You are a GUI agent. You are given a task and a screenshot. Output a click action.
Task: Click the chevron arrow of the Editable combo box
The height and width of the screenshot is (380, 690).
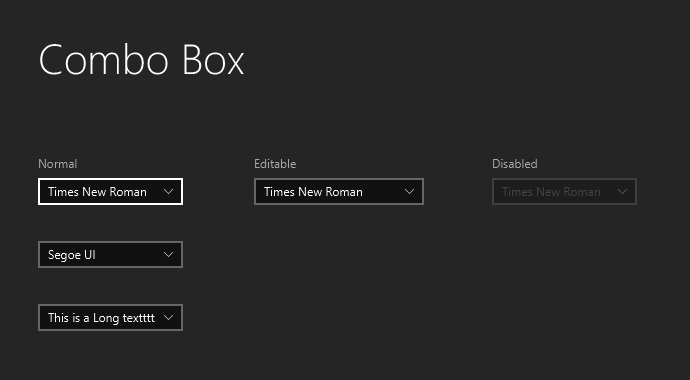(x=409, y=191)
